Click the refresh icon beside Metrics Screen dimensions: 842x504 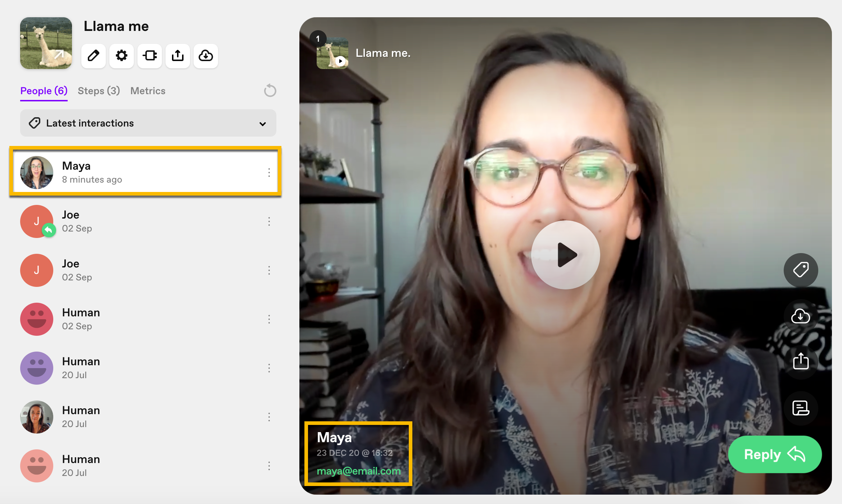[x=270, y=91]
